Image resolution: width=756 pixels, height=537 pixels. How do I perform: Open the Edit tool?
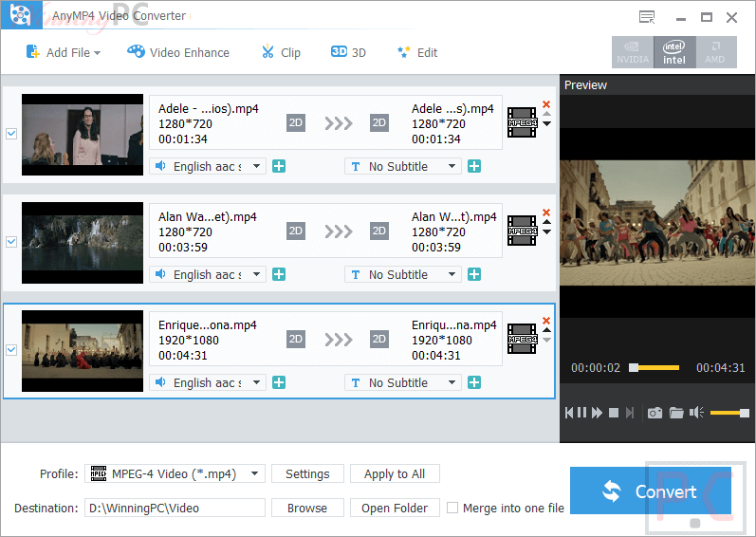coord(417,52)
